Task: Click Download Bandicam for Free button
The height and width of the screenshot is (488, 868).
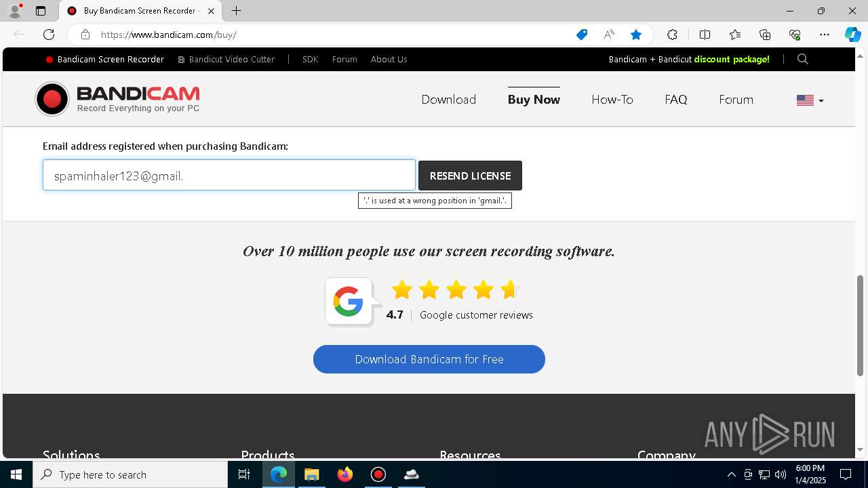Action: click(x=429, y=359)
